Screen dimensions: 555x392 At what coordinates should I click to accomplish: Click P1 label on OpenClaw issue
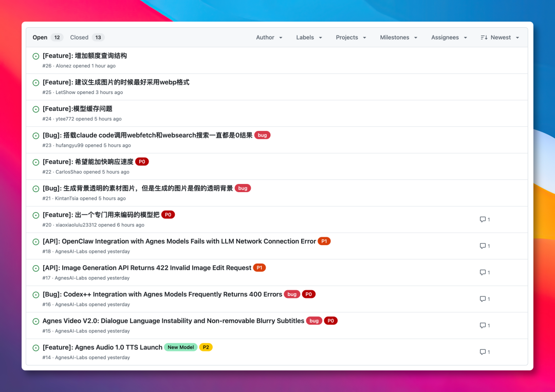pos(324,241)
